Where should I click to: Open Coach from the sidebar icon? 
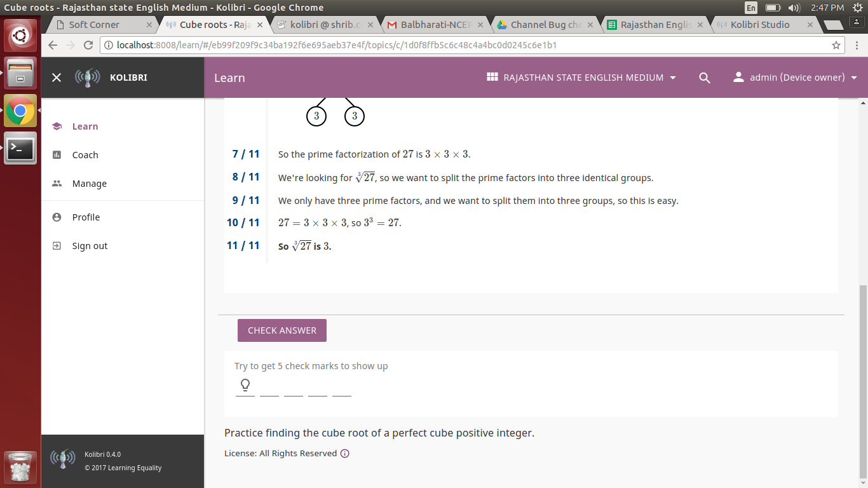click(58, 154)
